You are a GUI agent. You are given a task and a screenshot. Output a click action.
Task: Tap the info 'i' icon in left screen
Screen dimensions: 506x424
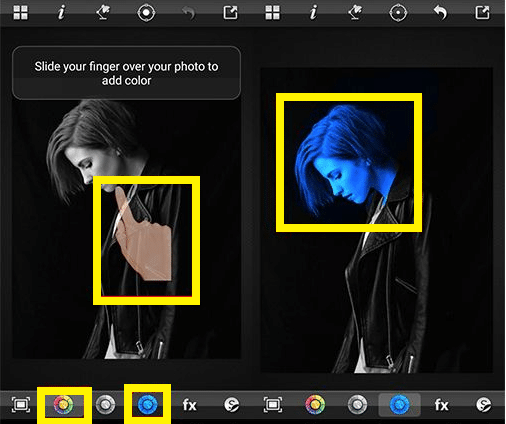click(61, 13)
